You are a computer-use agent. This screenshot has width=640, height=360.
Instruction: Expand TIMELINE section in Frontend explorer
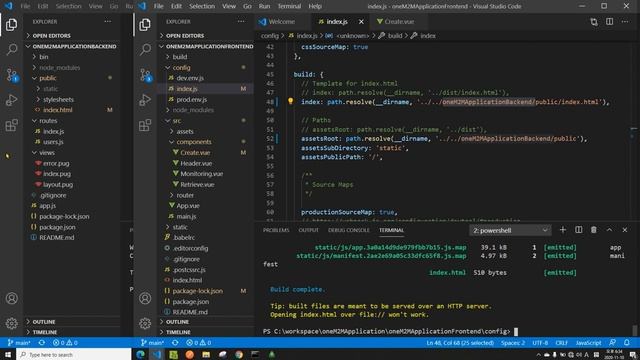coord(178,332)
